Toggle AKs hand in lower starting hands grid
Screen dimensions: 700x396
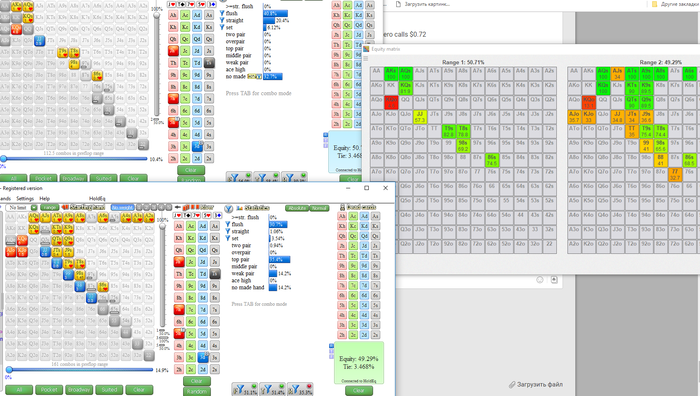[x=22, y=217]
